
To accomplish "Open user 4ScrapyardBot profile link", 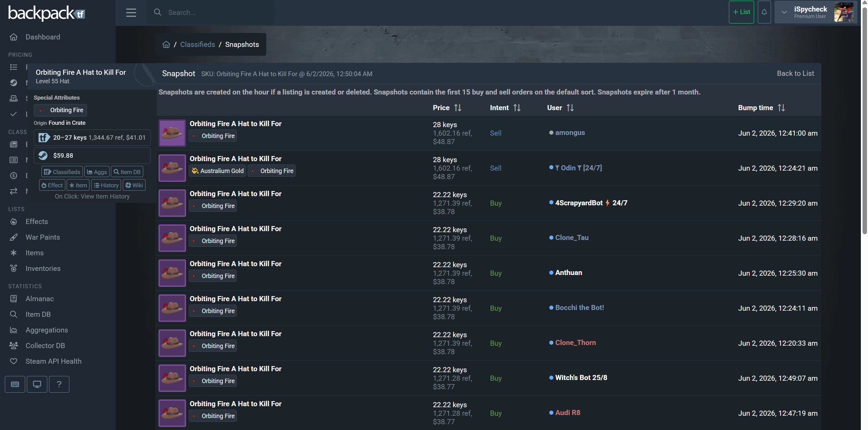I will [591, 203].
